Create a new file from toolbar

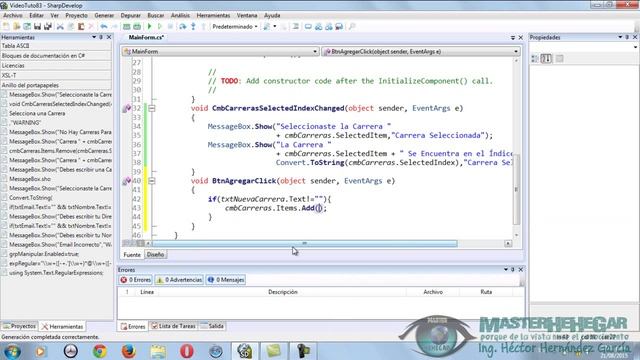(x=6, y=27)
